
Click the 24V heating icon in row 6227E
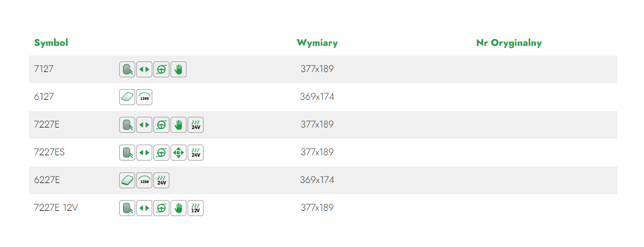click(x=161, y=180)
